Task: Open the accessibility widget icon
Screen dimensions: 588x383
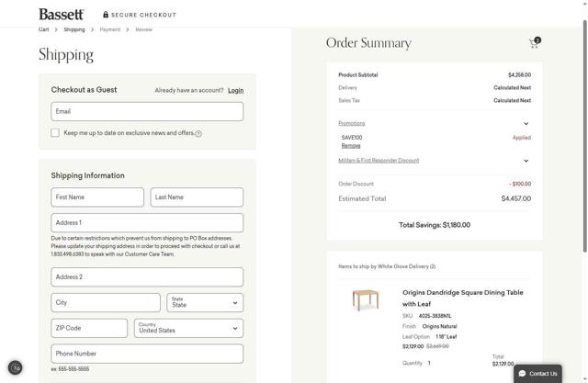Action: [16, 367]
